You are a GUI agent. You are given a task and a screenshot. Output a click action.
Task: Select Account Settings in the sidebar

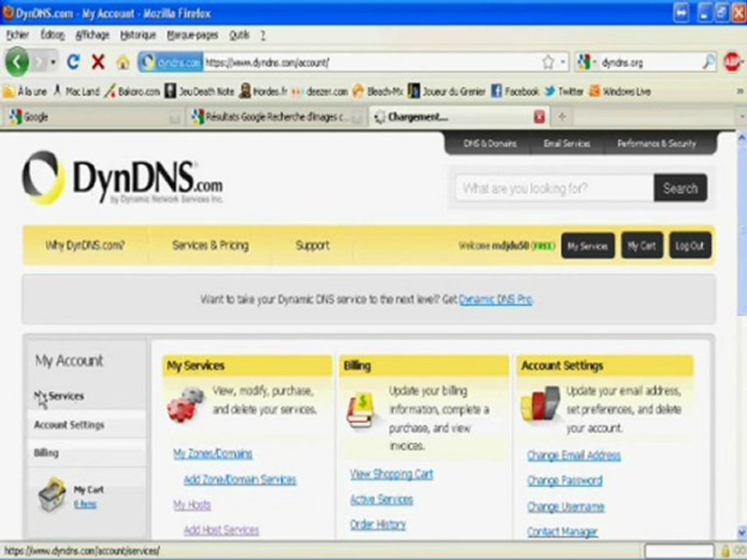69,425
